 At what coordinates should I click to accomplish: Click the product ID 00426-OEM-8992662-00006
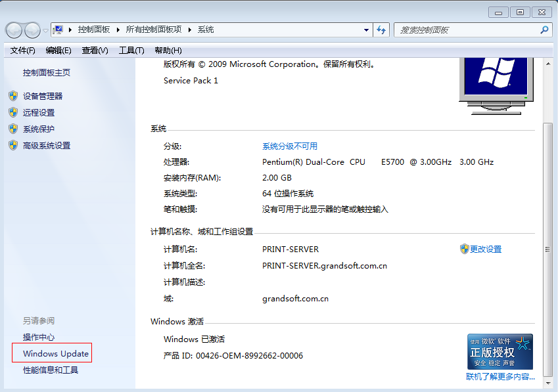250,356
